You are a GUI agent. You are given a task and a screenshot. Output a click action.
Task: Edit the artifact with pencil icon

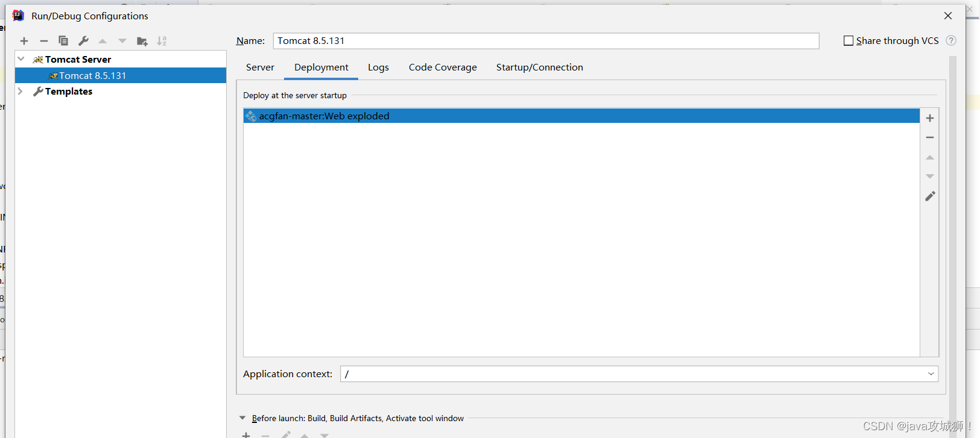[930, 196]
